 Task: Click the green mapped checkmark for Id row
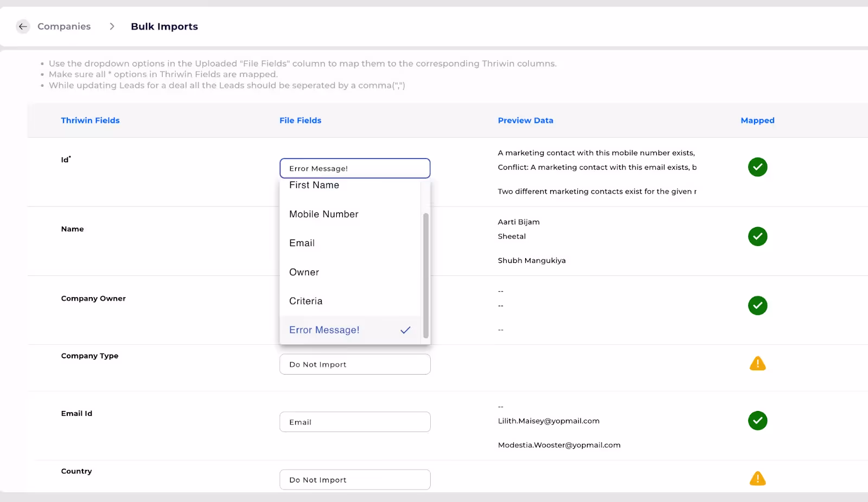(757, 167)
